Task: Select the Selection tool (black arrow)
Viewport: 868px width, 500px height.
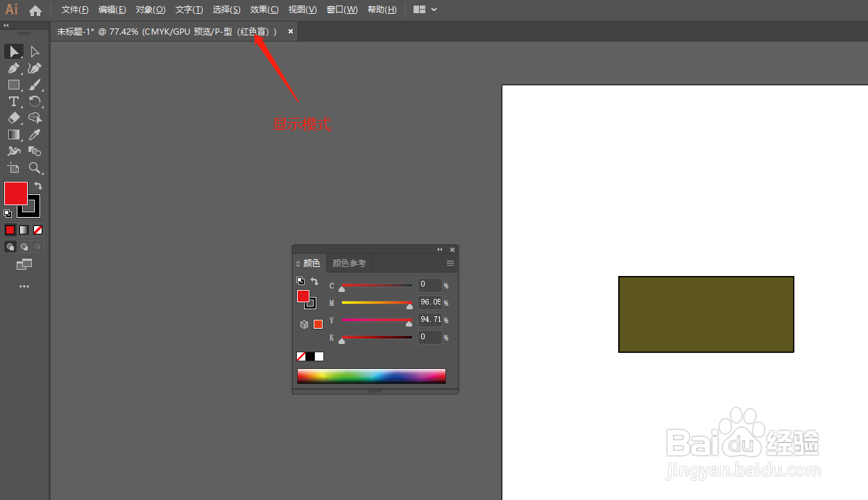Action: [14, 52]
